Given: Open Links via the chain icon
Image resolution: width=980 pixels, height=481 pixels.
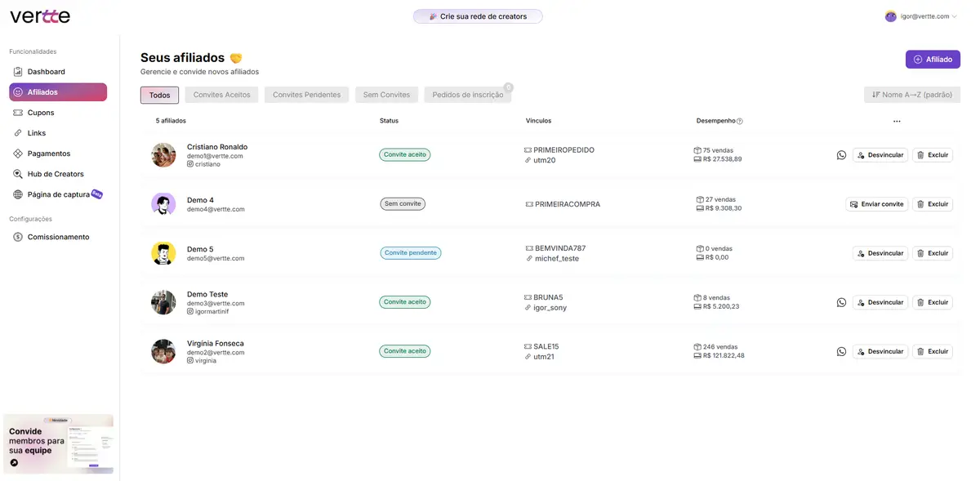Looking at the screenshot, I should click(x=18, y=132).
